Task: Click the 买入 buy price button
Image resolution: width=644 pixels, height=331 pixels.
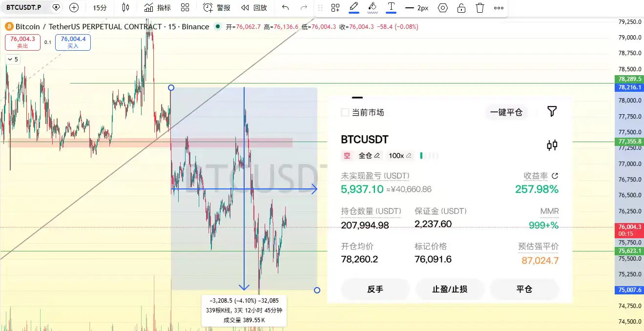Action: [x=73, y=42]
